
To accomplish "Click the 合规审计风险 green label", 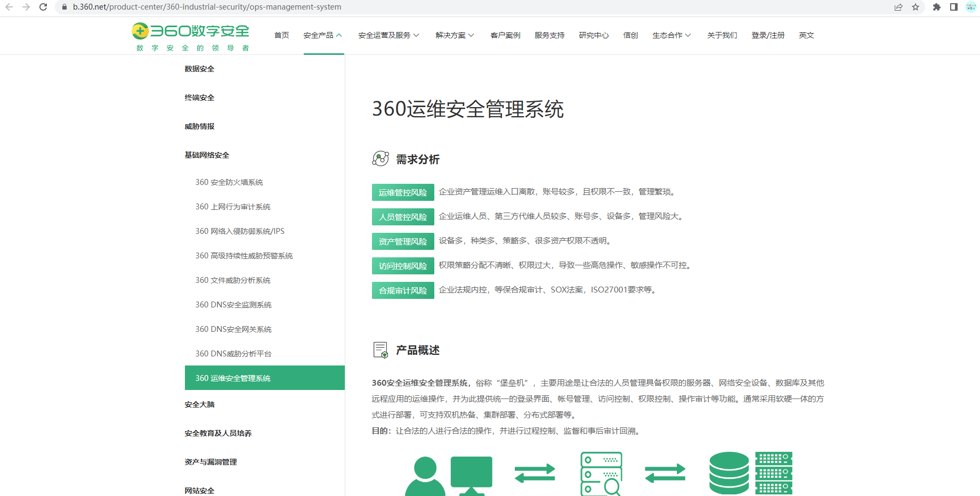I will coord(403,290).
